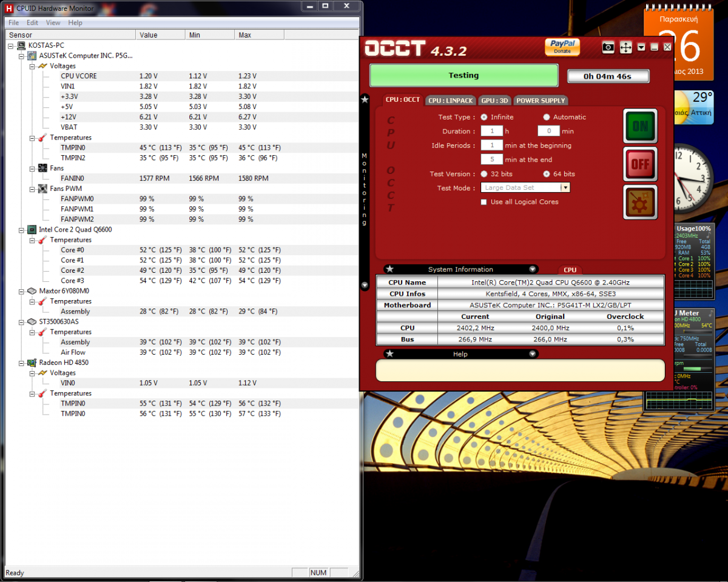Enable Use all Logical Cores checkbox

484,202
